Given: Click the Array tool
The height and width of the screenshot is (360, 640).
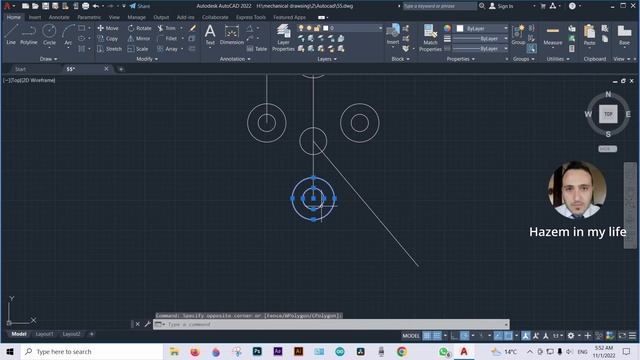Looking at the screenshot, I should [168, 49].
